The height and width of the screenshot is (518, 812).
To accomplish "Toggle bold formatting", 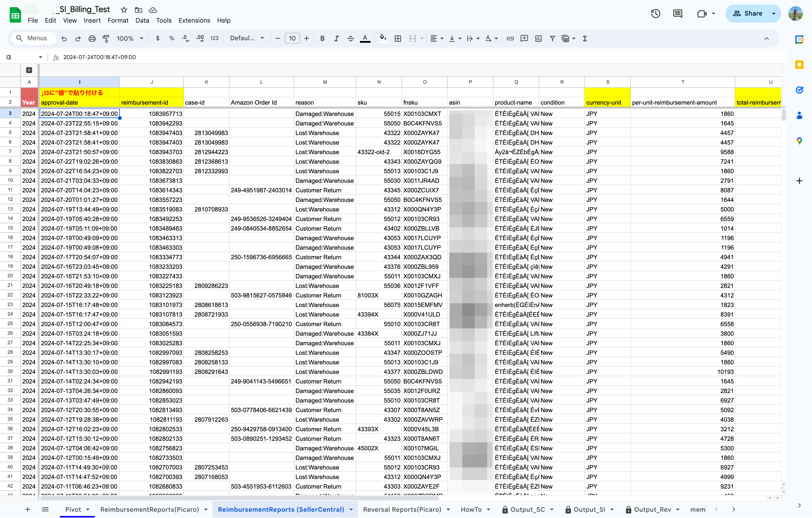I will [322, 38].
